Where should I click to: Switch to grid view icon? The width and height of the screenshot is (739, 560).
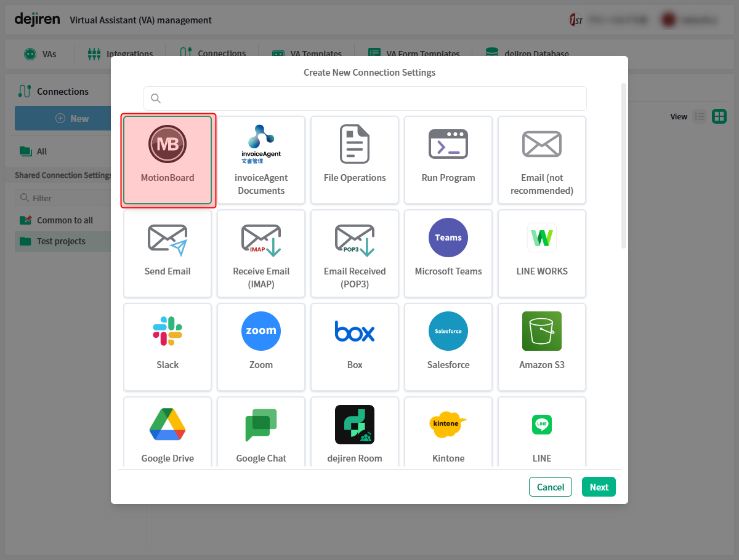coord(719,116)
